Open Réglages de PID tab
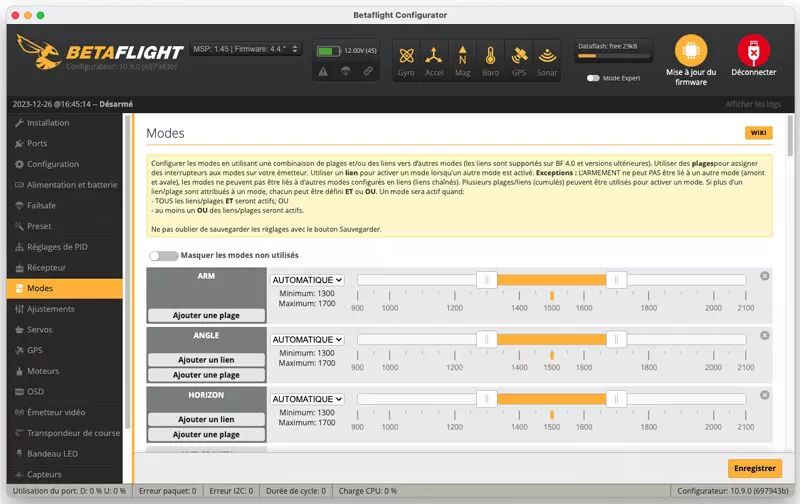The height and width of the screenshot is (504, 800). tap(64, 247)
